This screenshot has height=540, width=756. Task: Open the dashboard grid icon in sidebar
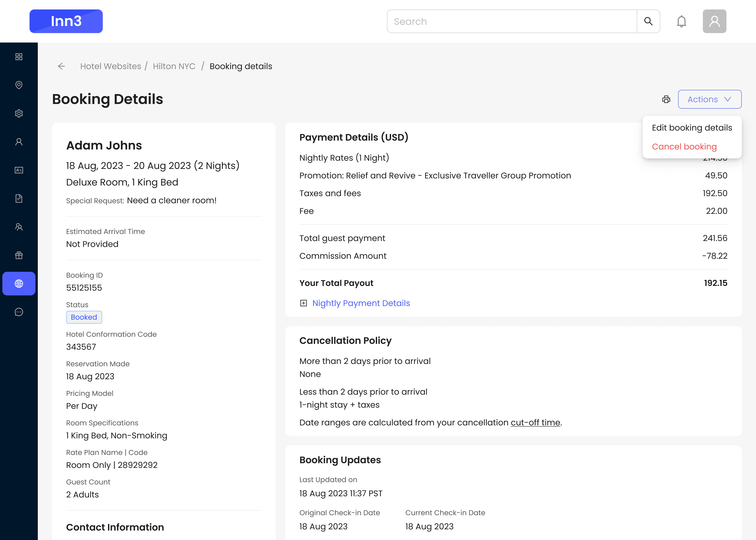pos(19,57)
